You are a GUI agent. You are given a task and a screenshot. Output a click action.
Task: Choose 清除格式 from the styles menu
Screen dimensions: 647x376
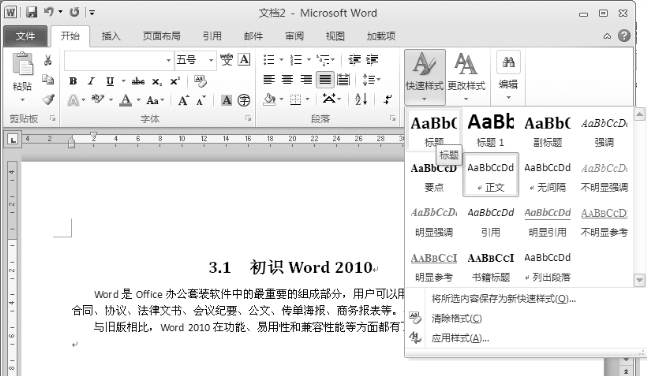[456, 318]
